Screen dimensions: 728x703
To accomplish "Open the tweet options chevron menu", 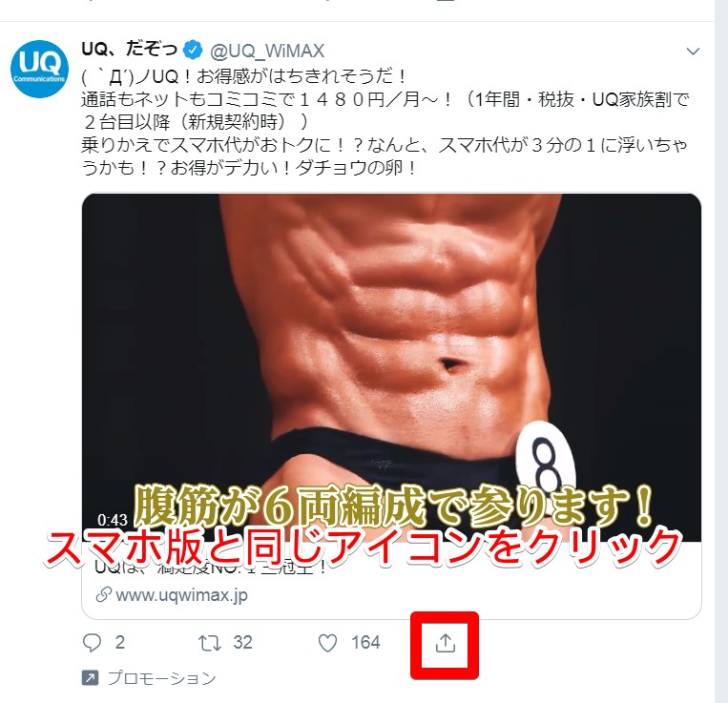I will (693, 52).
